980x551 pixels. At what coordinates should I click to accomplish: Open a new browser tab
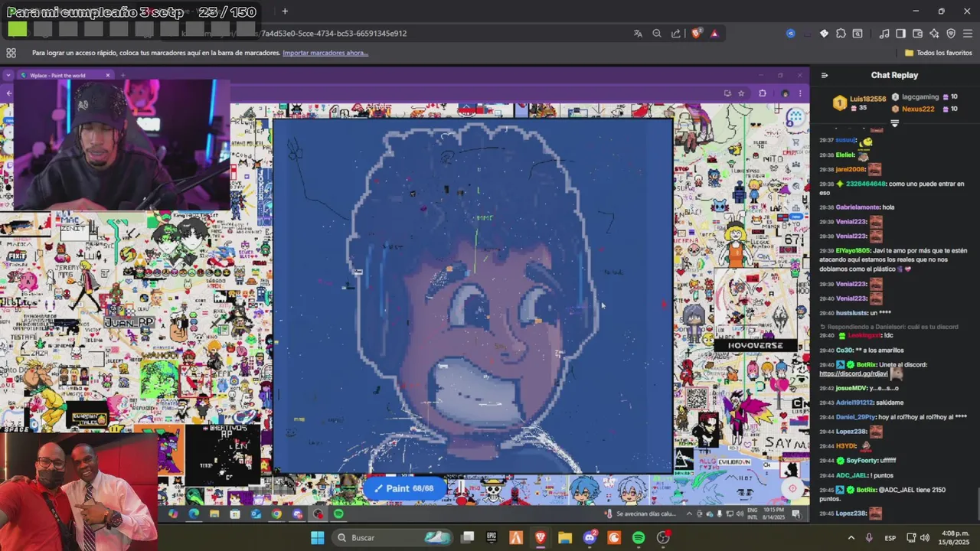(x=285, y=11)
